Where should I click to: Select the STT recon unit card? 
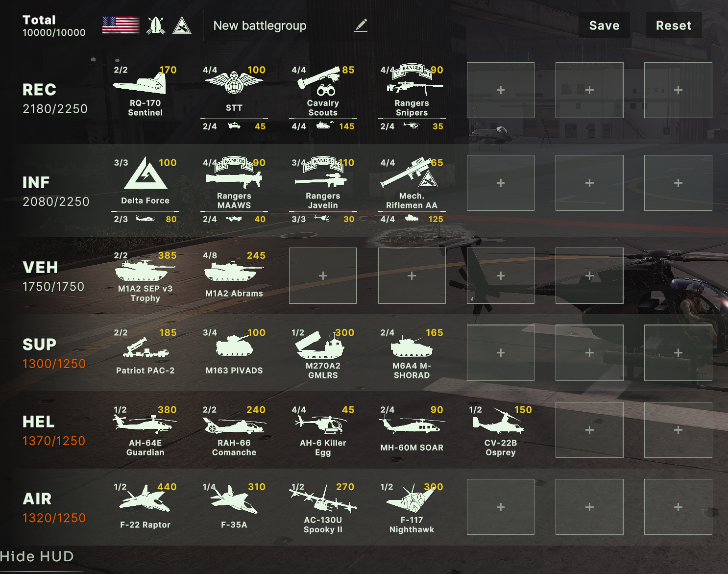tap(234, 90)
